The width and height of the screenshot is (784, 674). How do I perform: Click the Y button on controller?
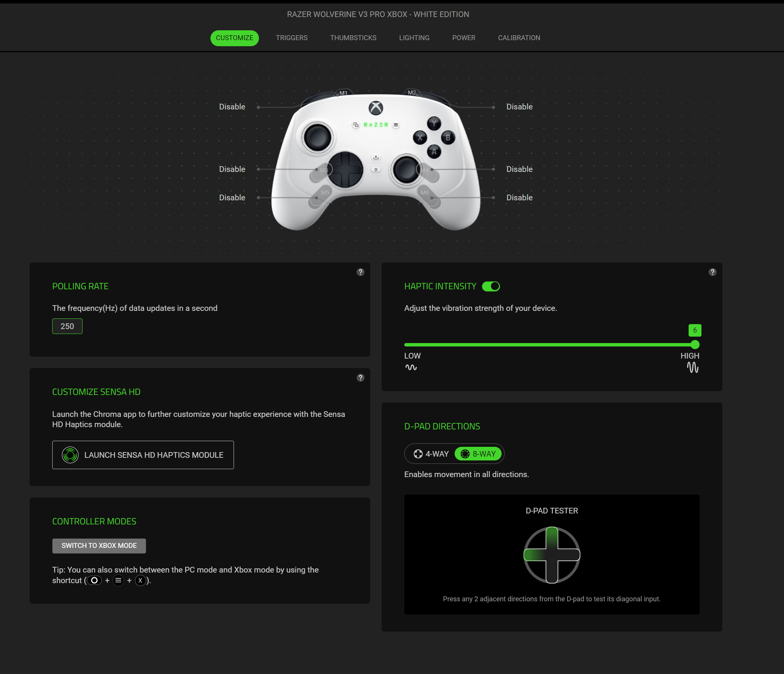click(434, 123)
